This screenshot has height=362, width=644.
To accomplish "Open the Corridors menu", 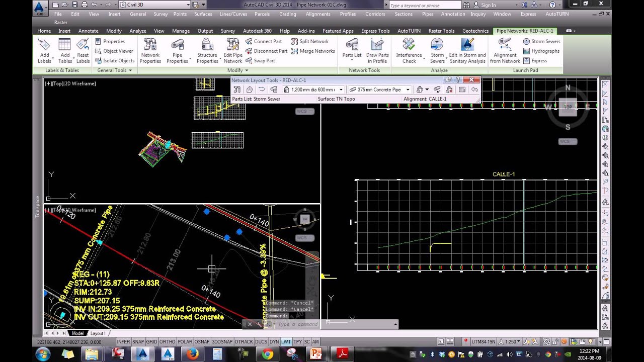I will click(x=375, y=14).
